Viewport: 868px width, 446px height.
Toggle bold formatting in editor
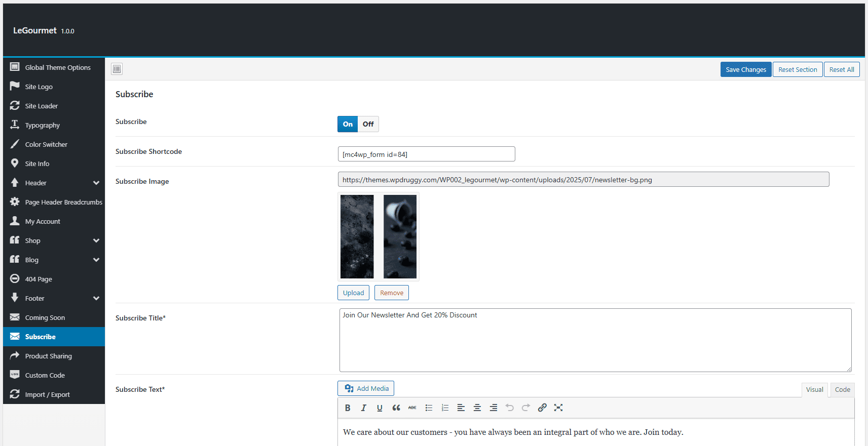click(348, 408)
